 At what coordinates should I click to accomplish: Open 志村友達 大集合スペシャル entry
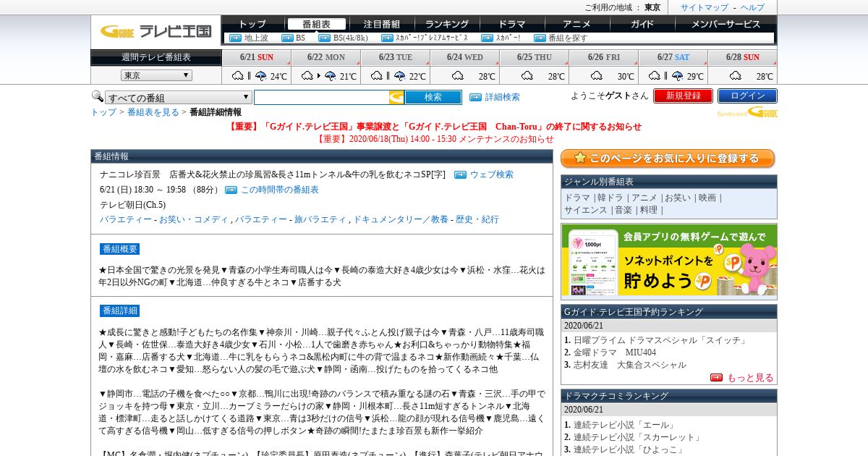click(630, 365)
